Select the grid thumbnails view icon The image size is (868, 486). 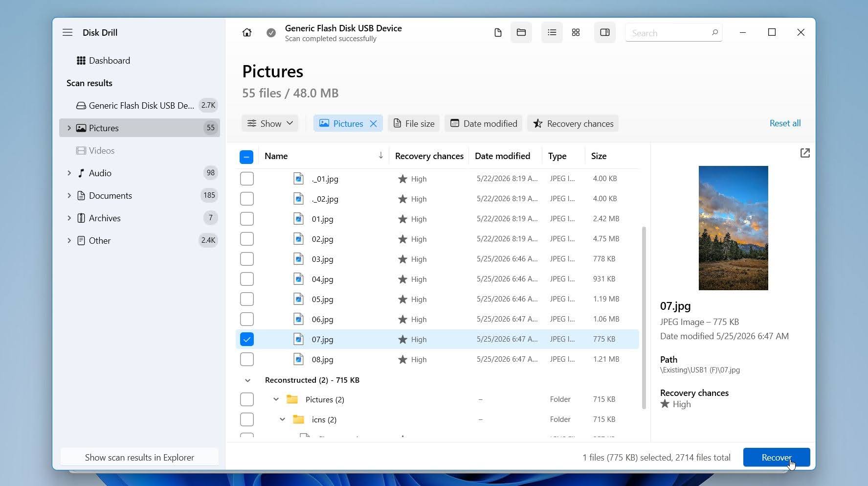576,32
